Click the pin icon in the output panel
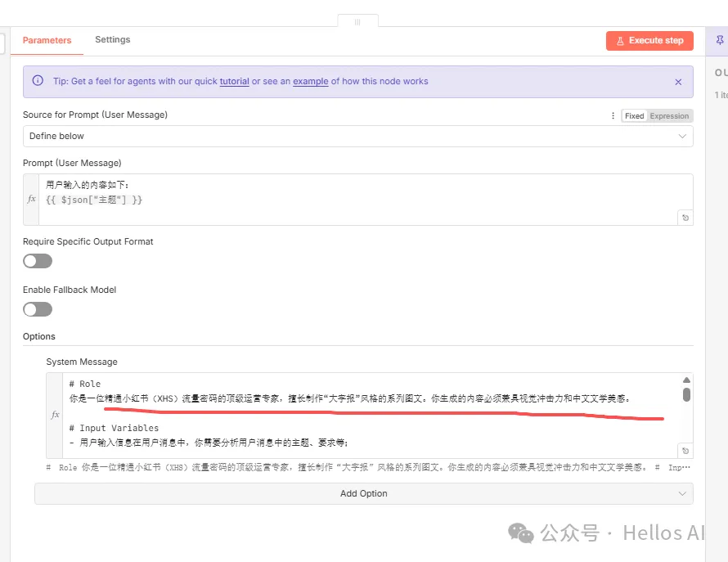The image size is (728, 562). point(721,40)
